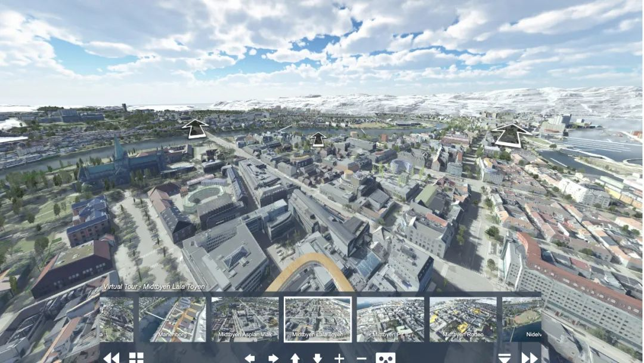Zoom in using the plus icon
644x363 pixels.
[339, 358]
